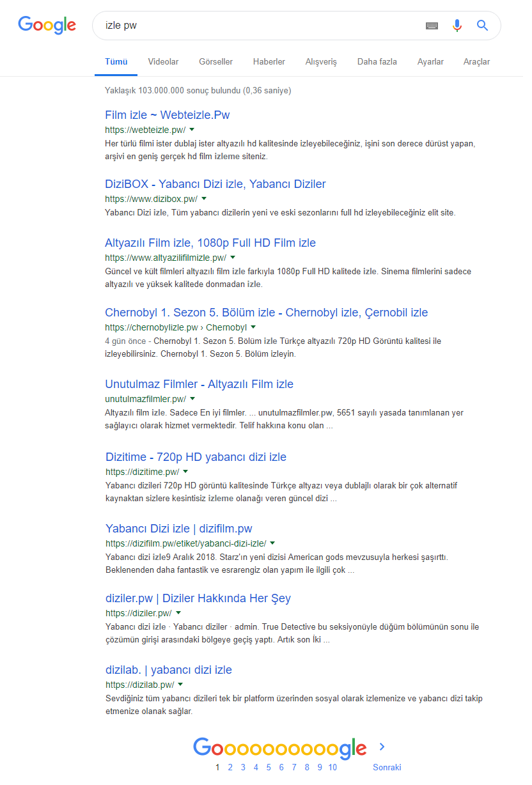Image resolution: width=532 pixels, height=785 pixels.
Task: Expand the Daha fazla menu
Action: [x=377, y=62]
